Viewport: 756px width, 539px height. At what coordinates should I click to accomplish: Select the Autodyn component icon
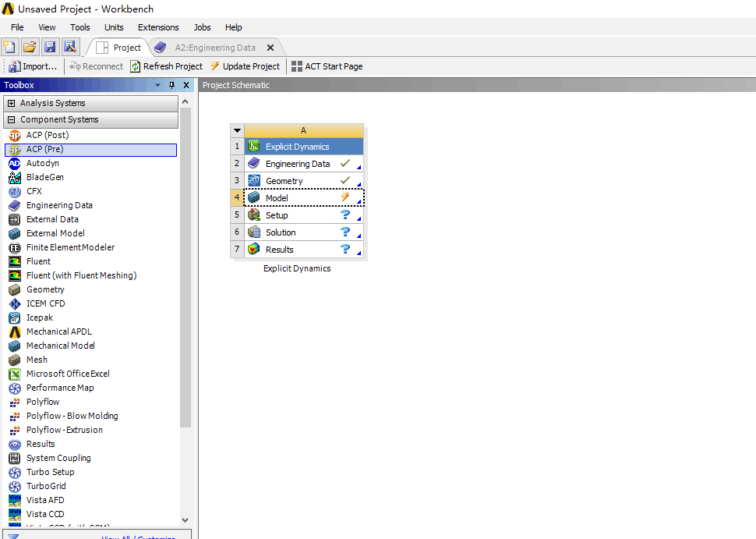[x=14, y=163]
